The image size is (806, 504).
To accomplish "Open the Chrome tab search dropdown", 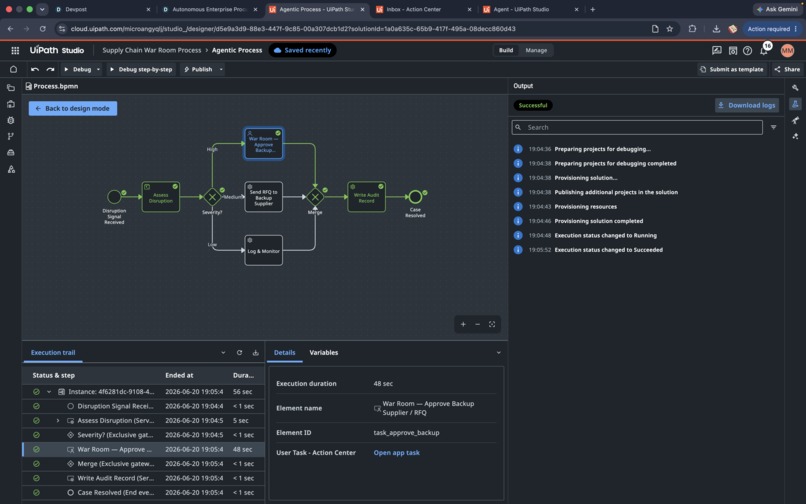I will pyautogui.click(x=42, y=9).
